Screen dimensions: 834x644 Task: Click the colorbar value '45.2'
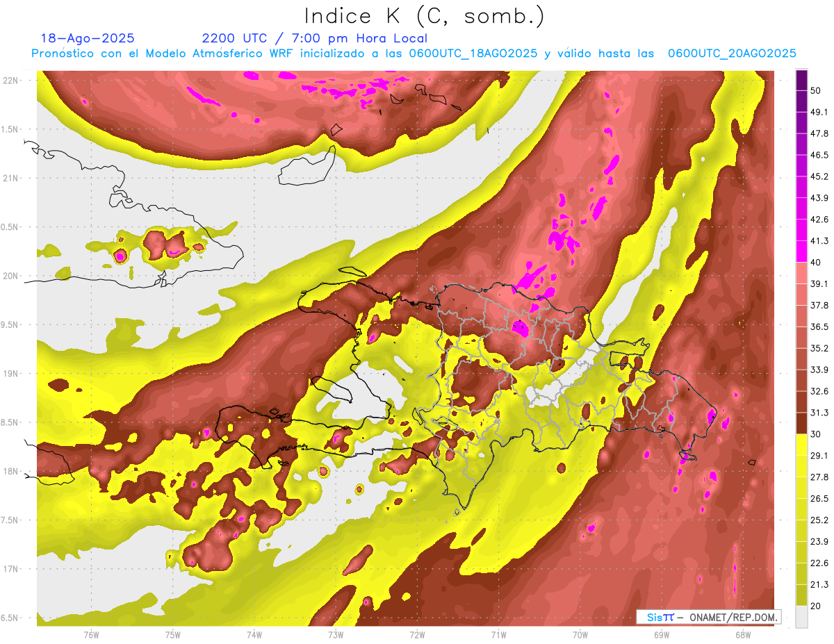tap(819, 176)
